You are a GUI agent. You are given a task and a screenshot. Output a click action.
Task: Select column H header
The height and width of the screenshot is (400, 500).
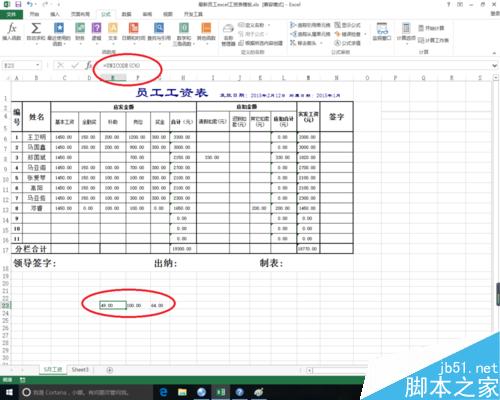183,78
